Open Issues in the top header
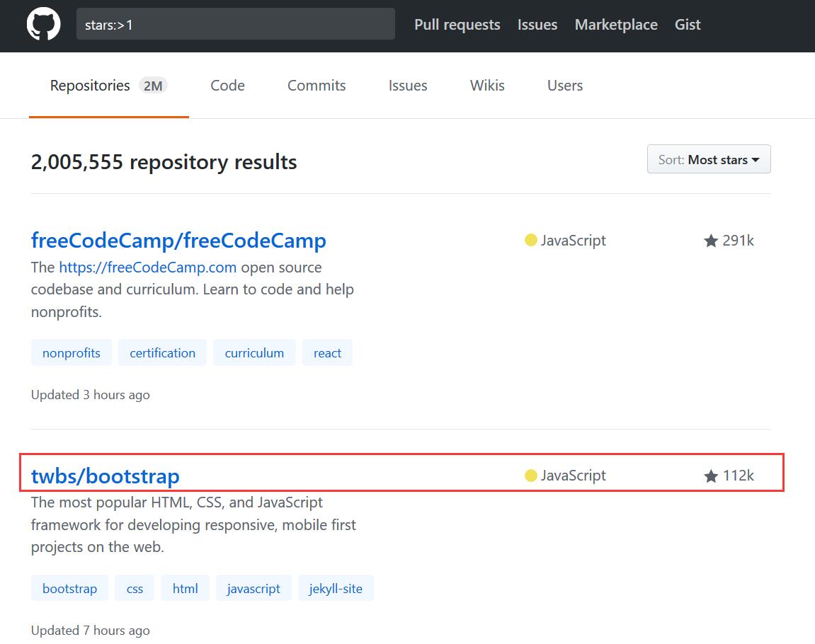Viewport: 815px width, 644px height. [537, 24]
